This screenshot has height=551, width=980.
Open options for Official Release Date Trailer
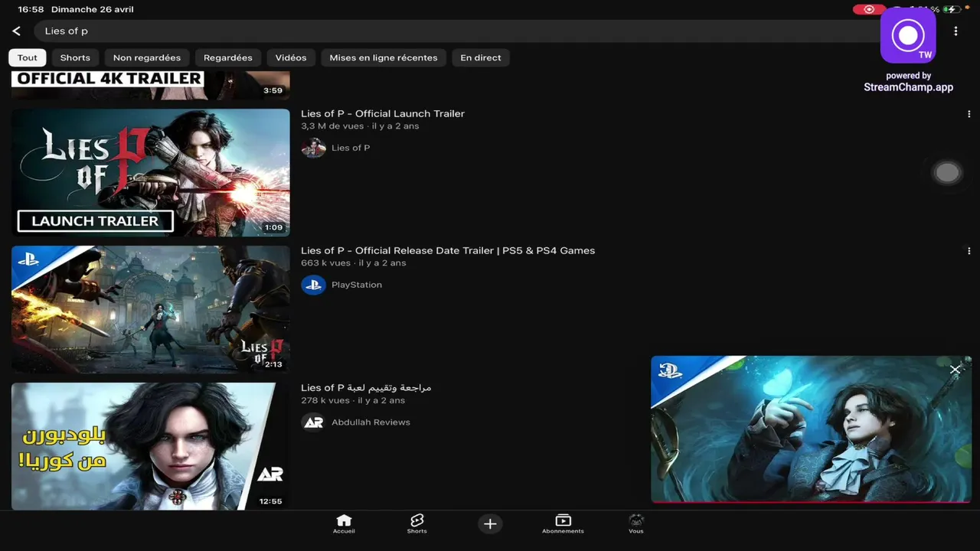tap(969, 251)
